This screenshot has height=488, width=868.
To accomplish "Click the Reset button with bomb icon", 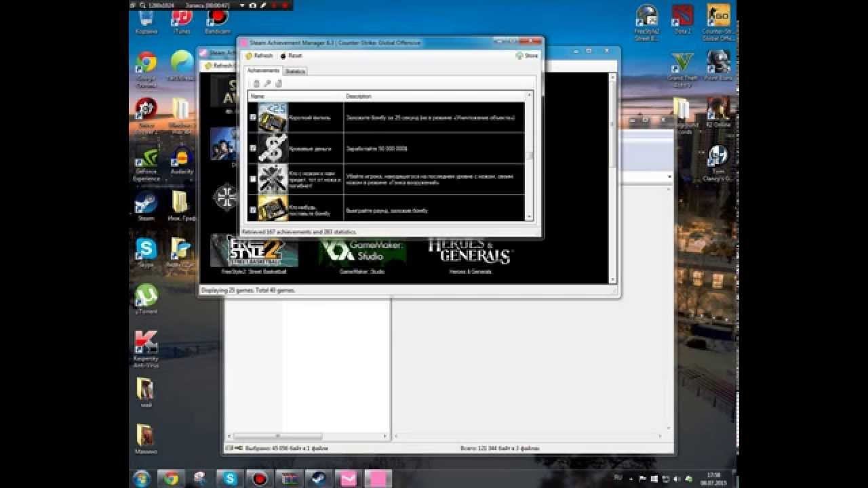I will click(x=292, y=56).
